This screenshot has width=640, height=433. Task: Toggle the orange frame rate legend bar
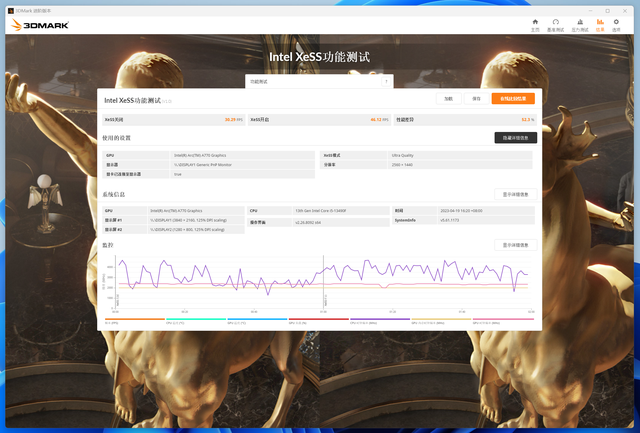(x=134, y=319)
